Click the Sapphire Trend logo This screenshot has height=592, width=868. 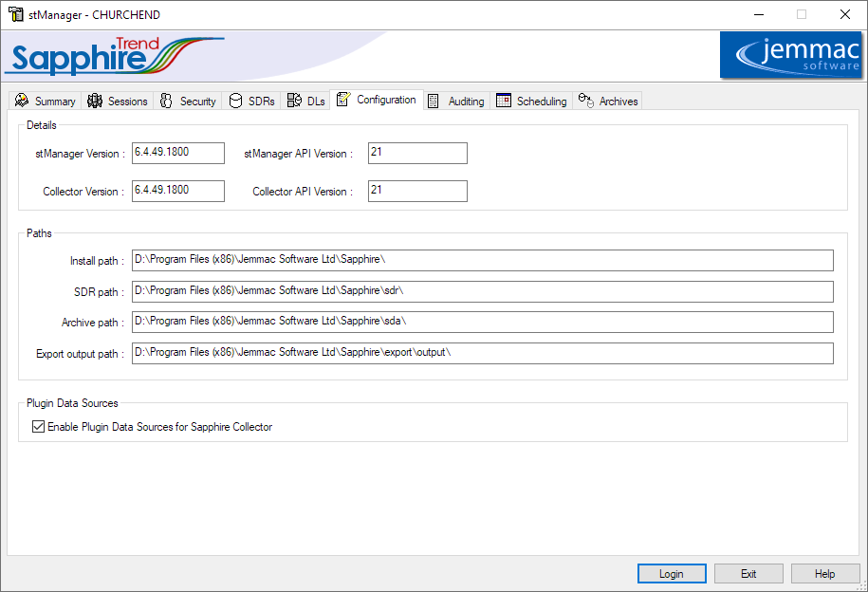coord(115,56)
